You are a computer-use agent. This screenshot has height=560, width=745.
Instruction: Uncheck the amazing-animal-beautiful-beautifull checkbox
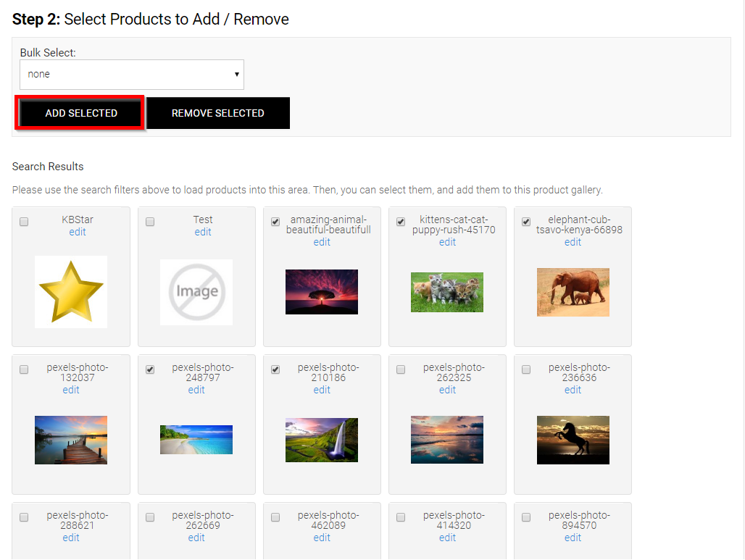click(275, 222)
